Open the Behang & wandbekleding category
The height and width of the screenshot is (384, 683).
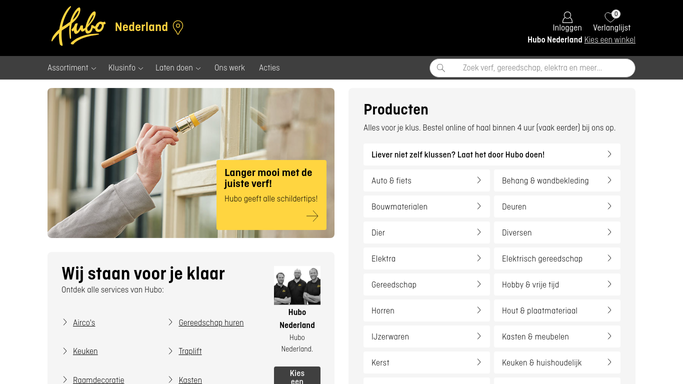[557, 181]
